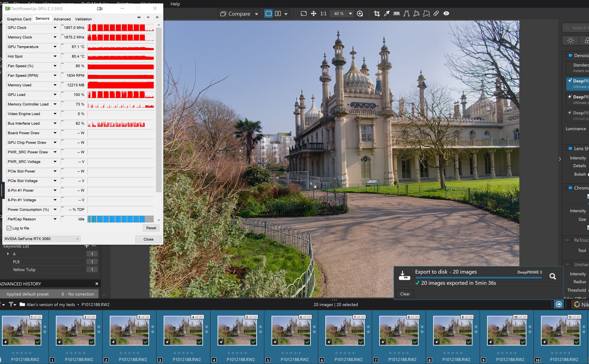Select the Repair bandage tool

(x=436, y=13)
